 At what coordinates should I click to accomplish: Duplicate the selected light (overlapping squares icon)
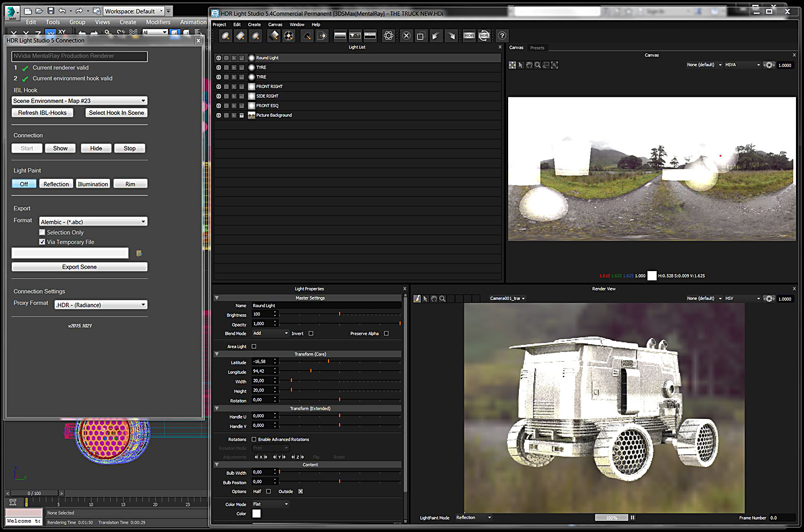(x=421, y=36)
